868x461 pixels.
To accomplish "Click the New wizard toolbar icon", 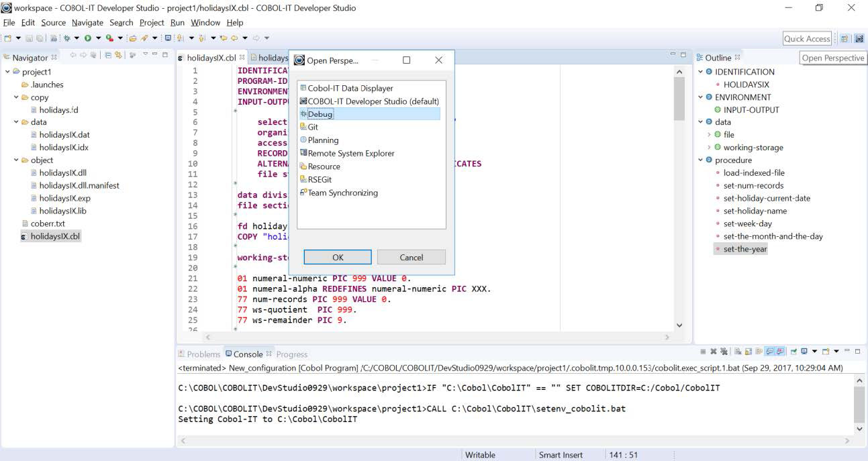I will click(x=7, y=38).
